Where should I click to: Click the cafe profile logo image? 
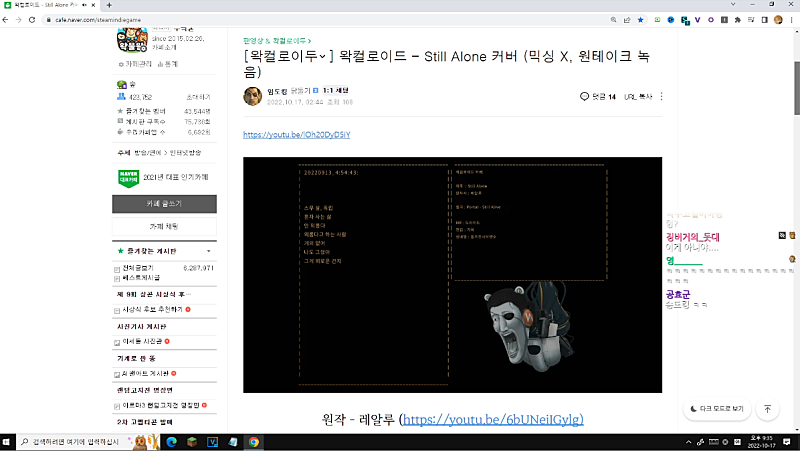pos(133,40)
